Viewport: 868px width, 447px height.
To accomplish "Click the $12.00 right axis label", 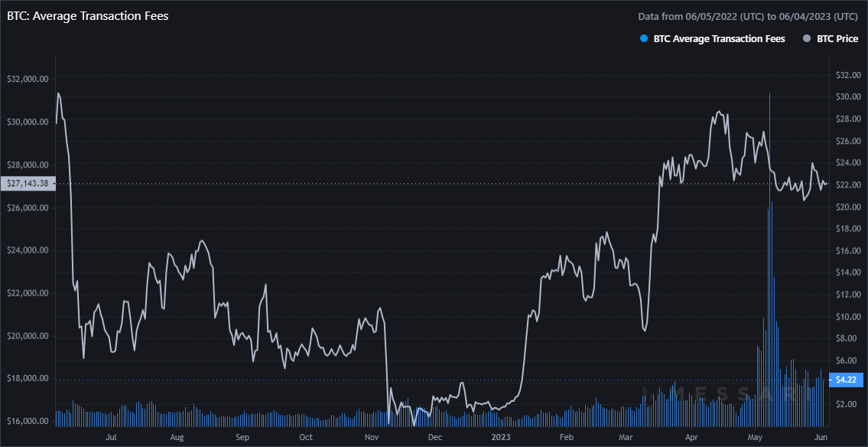I will point(848,295).
